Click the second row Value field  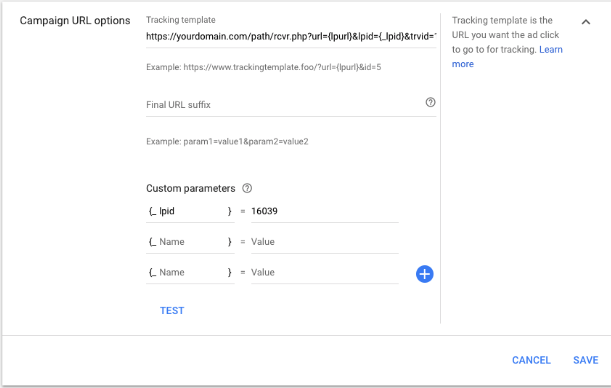(x=325, y=242)
